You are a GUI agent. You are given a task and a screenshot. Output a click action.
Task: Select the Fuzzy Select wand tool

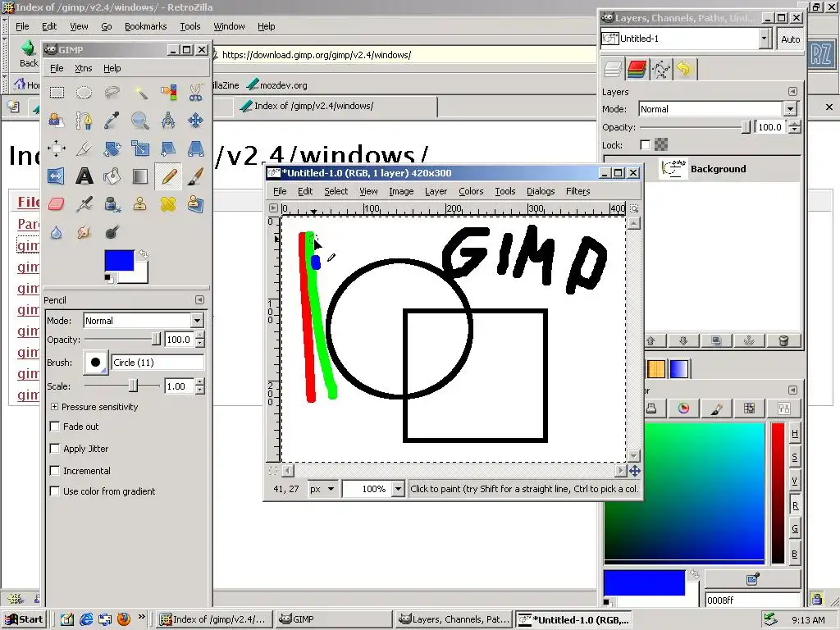[x=140, y=93]
